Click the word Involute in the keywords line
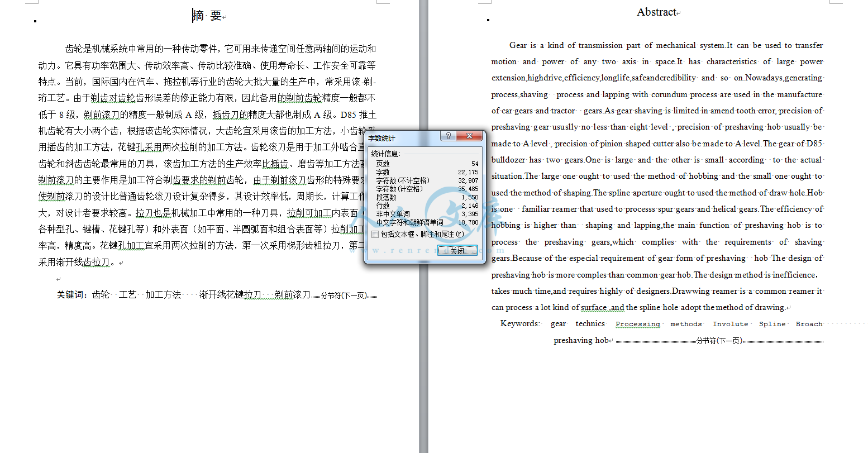The width and height of the screenshot is (868, 453). [x=730, y=324]
